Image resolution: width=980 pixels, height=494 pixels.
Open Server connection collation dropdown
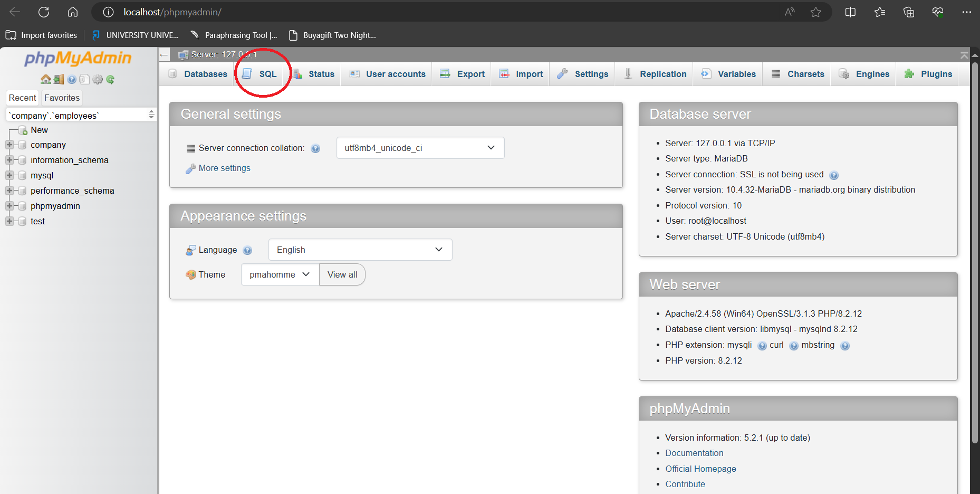[x=420, y=148]
